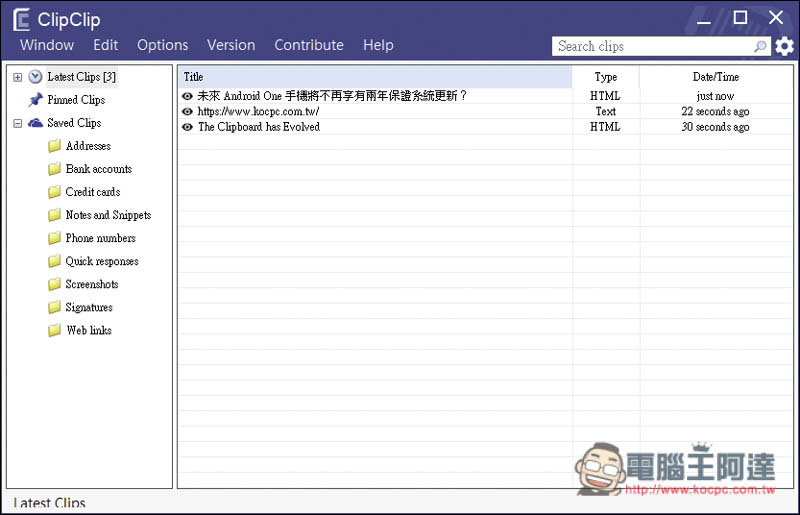Click the Quick responses folder icon
This screenshot has height=515, width=800.
(x=55, y=261)
